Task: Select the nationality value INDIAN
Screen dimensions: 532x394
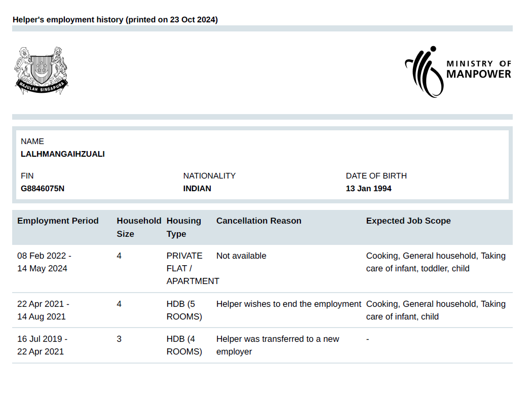Action: 197,189
